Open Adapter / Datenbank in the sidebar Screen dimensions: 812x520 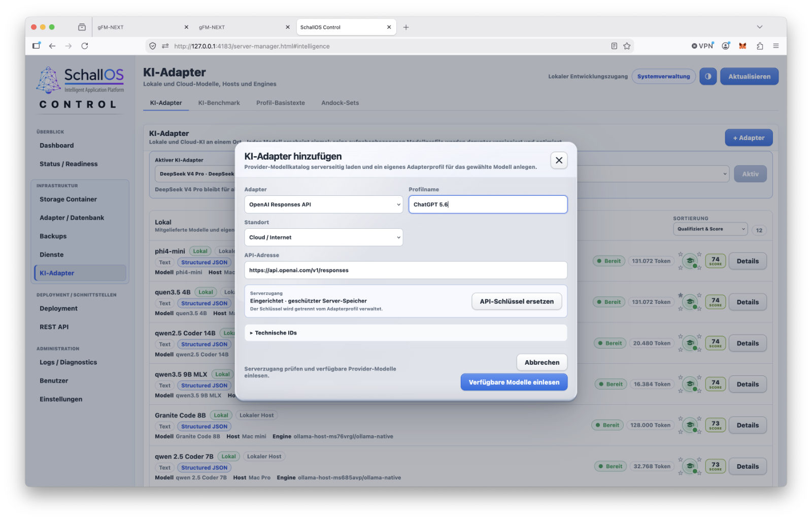tap(72, 218)
